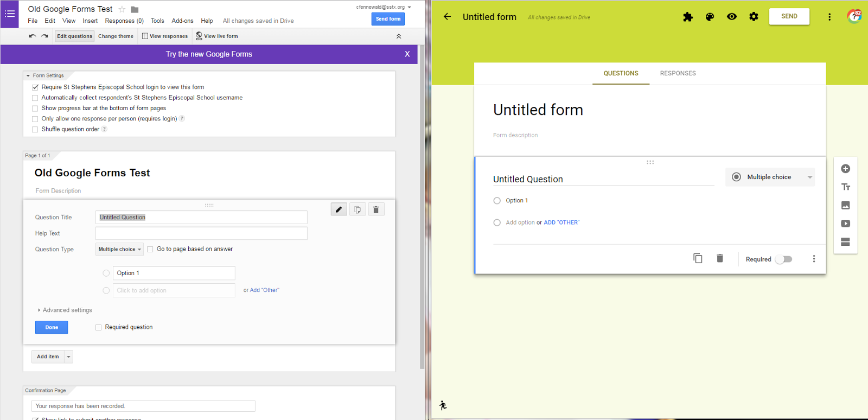Click Change theme
This screenshot has width=868, height=420.
click(116, 36)
